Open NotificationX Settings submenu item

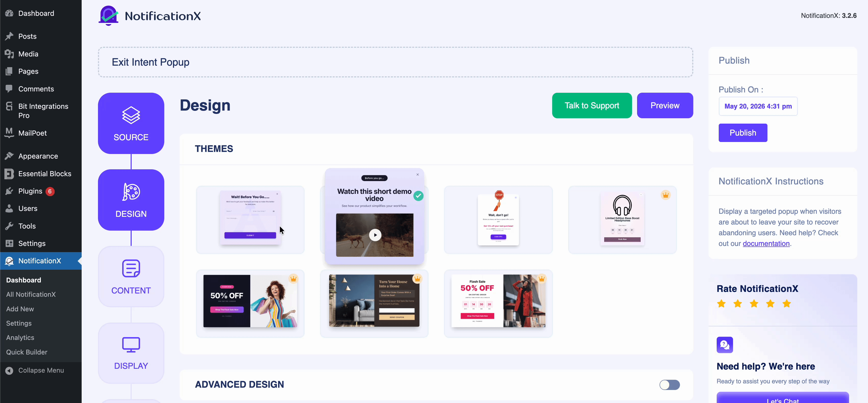(x=19, y=323)
